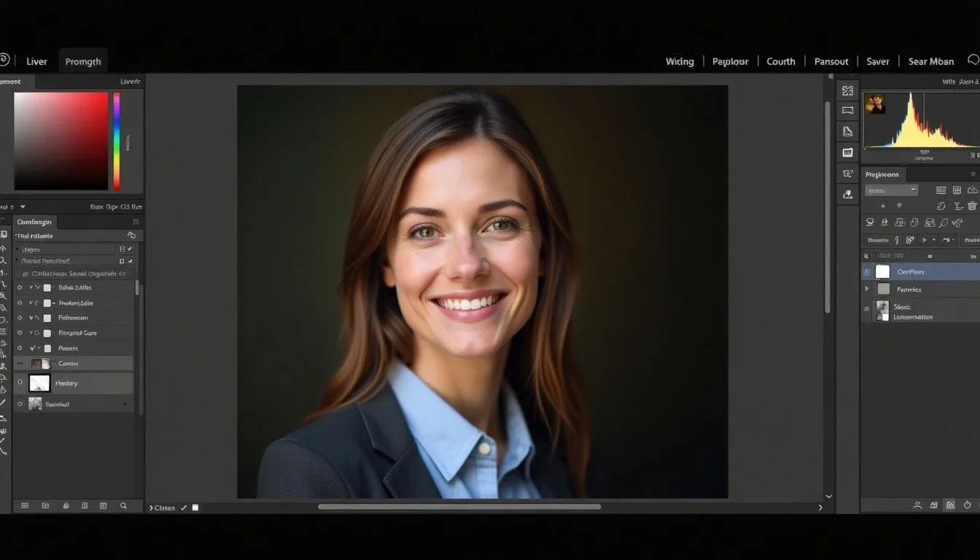This screenshot has width=980, height=560.
Task: Click the trash icon in the Peploreers panel
Action: click(972, 206)
